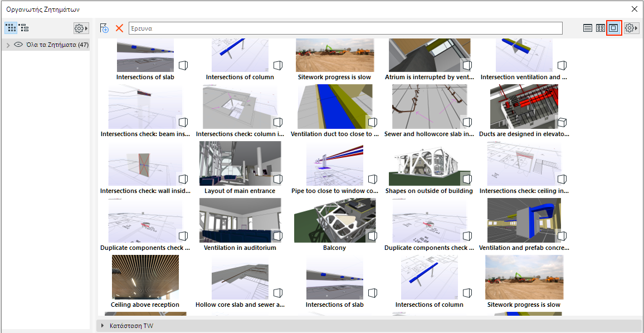Screen dimensions: 644x333
Task: Click 3D view icon on Shapes on outside of building thumbnail
Action: click(x=467, y=179)
